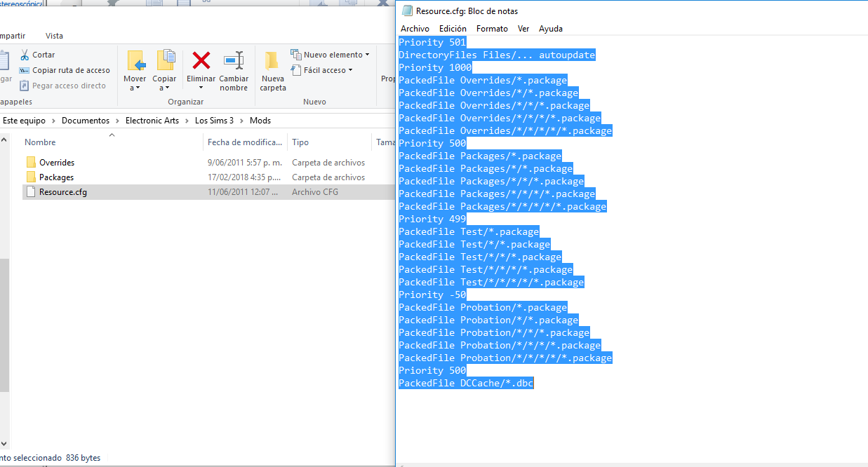Click the Priority 501 line in Notepad
This screenshot has height=467, width=868.
pyautogui.click(x=432, y=43)
